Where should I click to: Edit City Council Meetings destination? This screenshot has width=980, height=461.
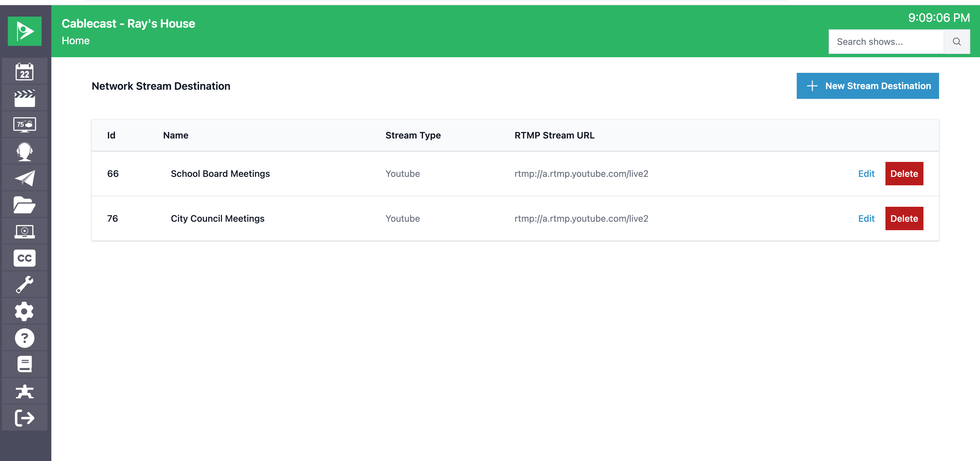866,218
